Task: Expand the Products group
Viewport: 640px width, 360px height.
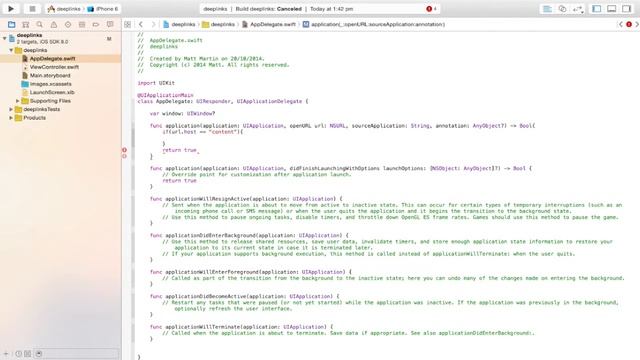Action: pyautogui.click(x=11, y=118)
